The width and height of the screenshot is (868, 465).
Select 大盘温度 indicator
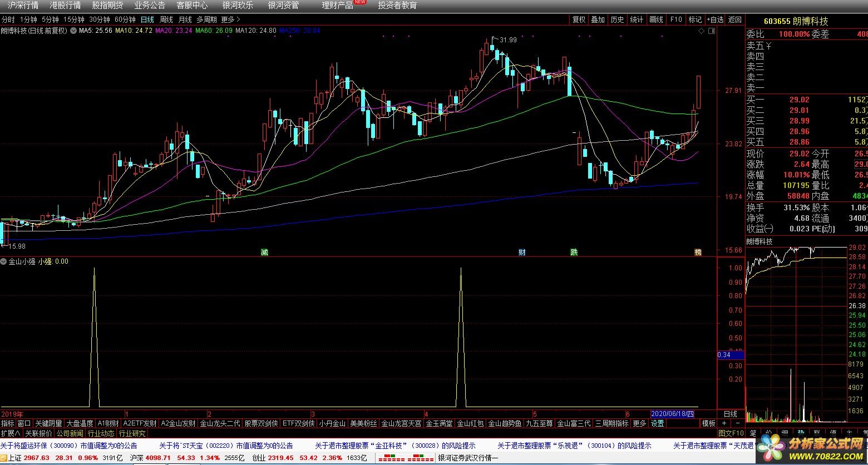tap(80, 423)
